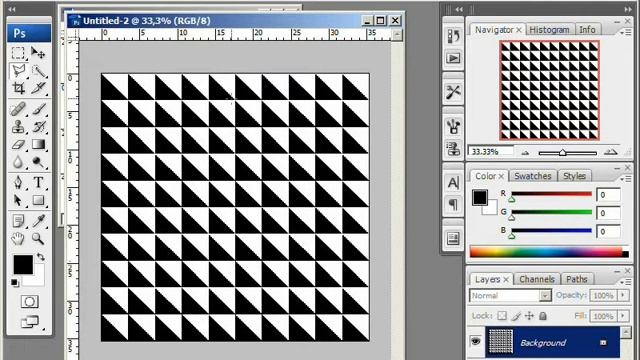Select the Hand tool
640x360 pixels.
coord(18,238)
